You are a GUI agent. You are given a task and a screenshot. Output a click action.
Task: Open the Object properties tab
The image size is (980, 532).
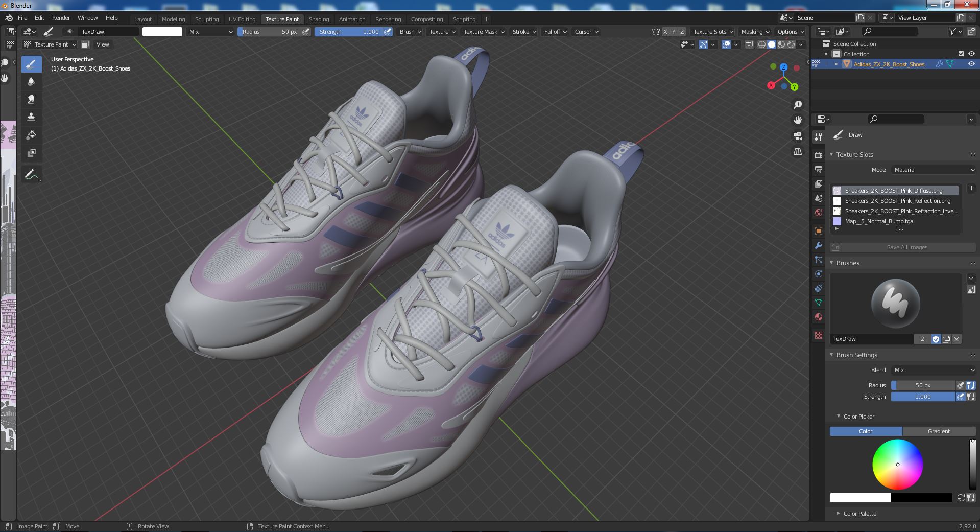coord(819,231)
